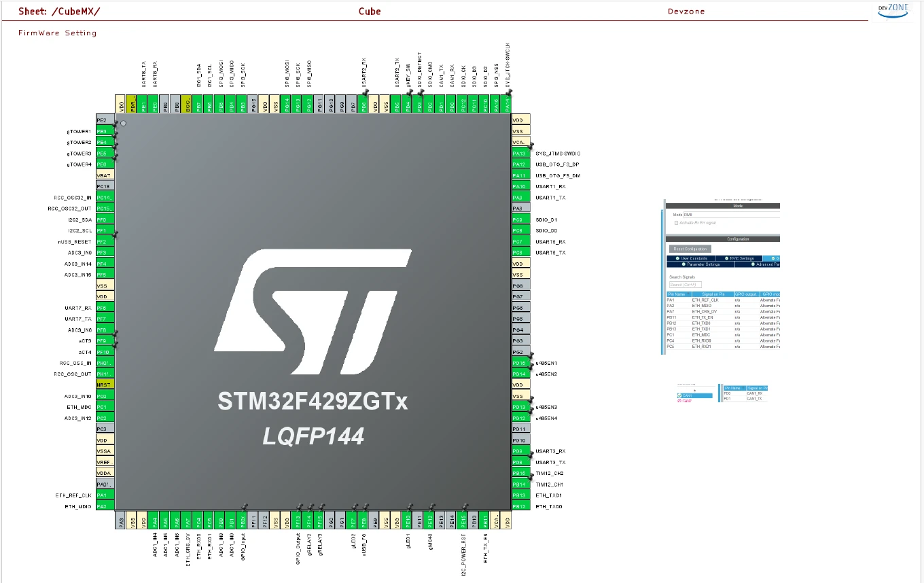Click the green PG14 pin on top edge
The image size is (924, 583).
[287, 105]
